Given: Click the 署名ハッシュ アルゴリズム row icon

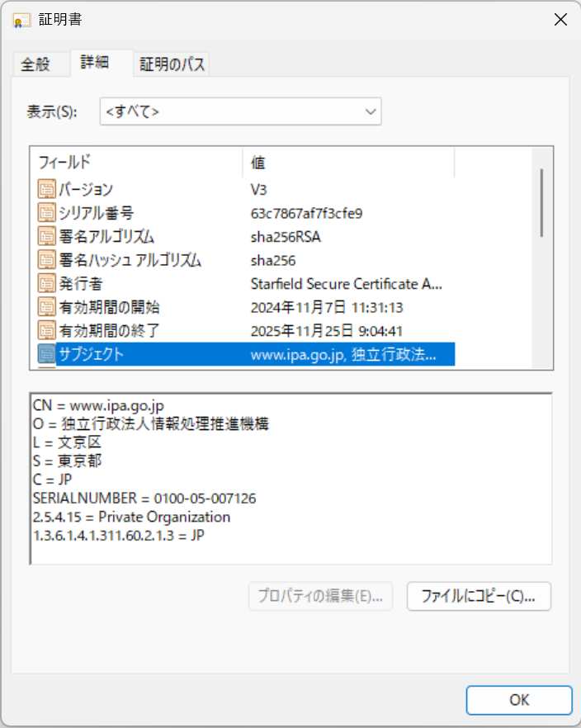Looking at the screenshot, I should [x=46, y=260].
